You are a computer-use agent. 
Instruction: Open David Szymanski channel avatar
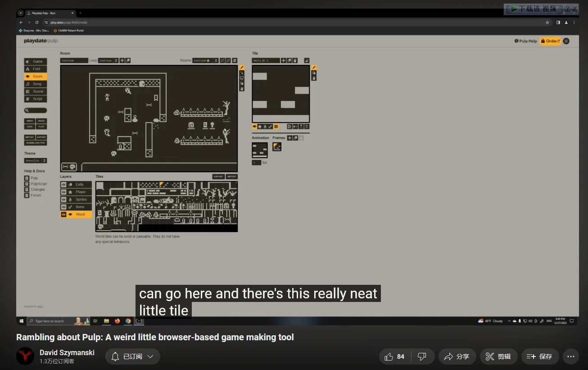click(25, 356)
